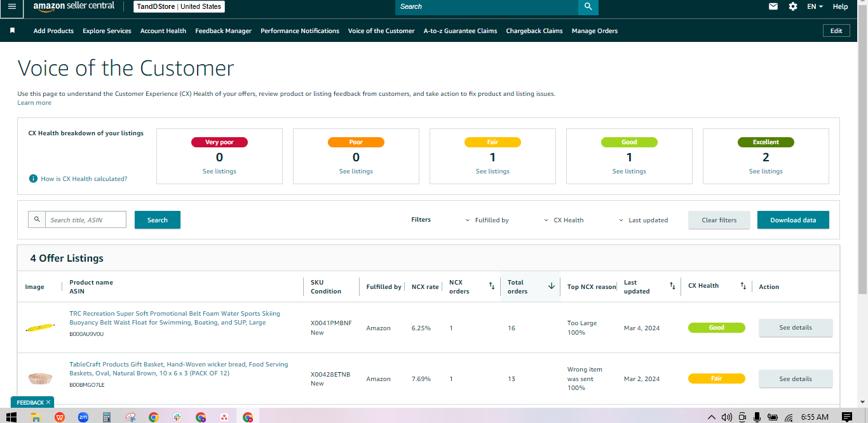Click the system tray volume icon
The image size is (868, 423).
click(x=727, y=417)
